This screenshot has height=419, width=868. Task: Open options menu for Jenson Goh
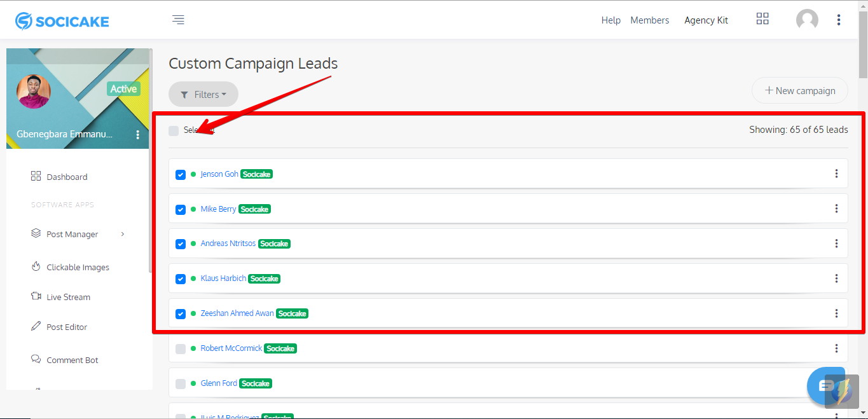(836, 174)
